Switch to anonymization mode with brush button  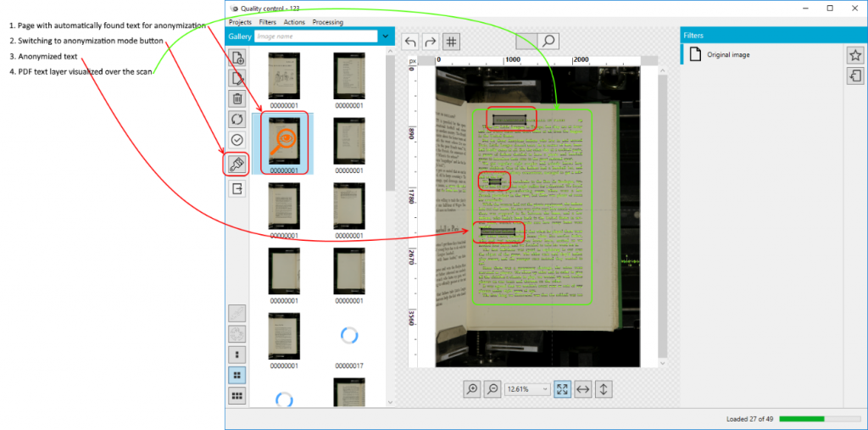pyautogui.click(x=237, y=164)
